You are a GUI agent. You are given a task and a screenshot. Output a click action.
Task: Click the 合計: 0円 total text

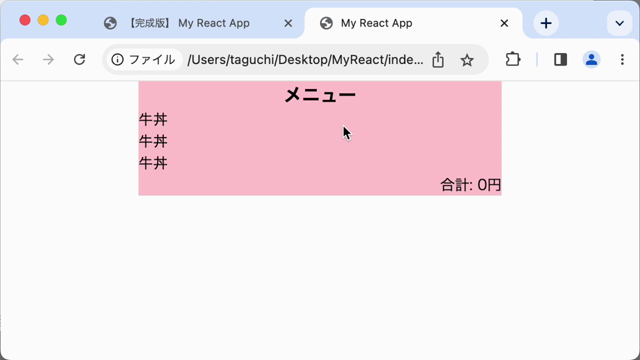coord(471,185)
